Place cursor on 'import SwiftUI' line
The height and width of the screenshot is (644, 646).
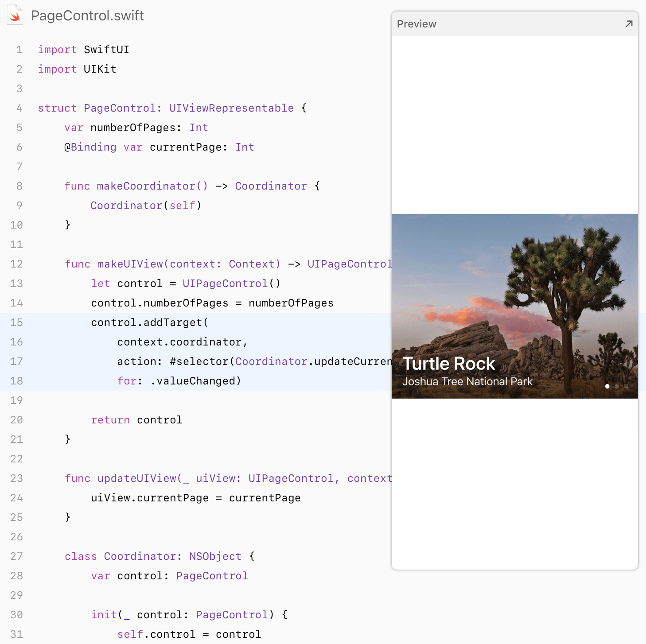[x=83, y=50]
